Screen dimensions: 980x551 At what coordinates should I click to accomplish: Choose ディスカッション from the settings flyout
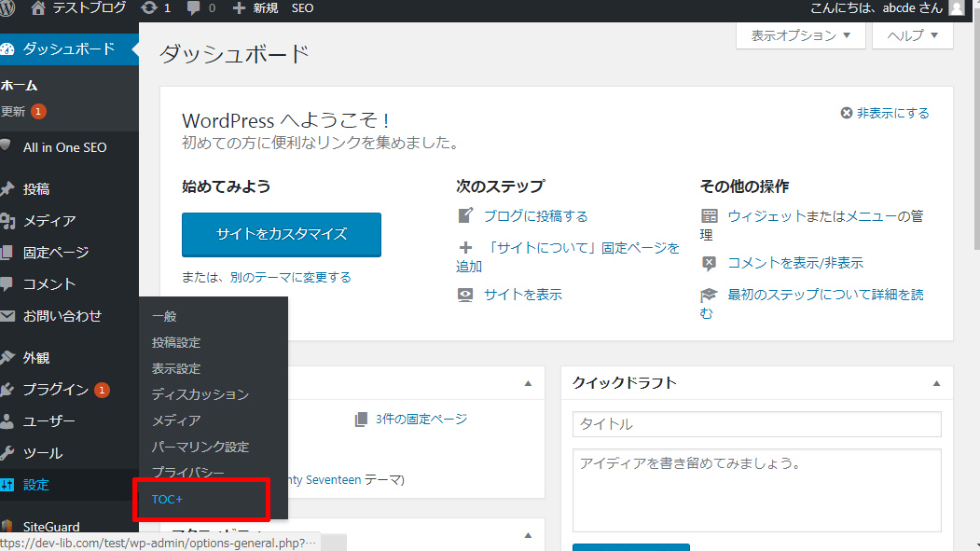coord(200,394)
